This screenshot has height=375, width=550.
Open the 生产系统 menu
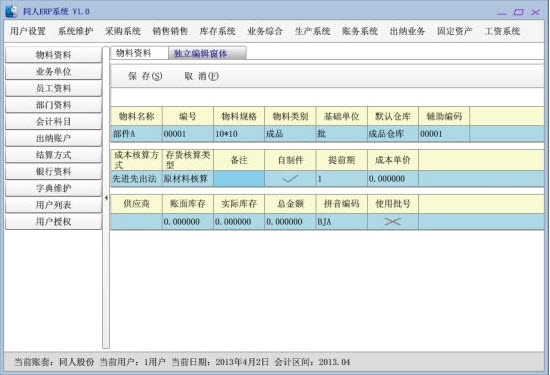click(x=313, y=31)
